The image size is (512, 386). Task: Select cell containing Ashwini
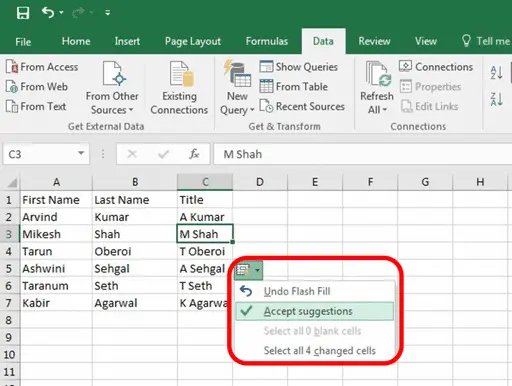click(x=56, y=269)
